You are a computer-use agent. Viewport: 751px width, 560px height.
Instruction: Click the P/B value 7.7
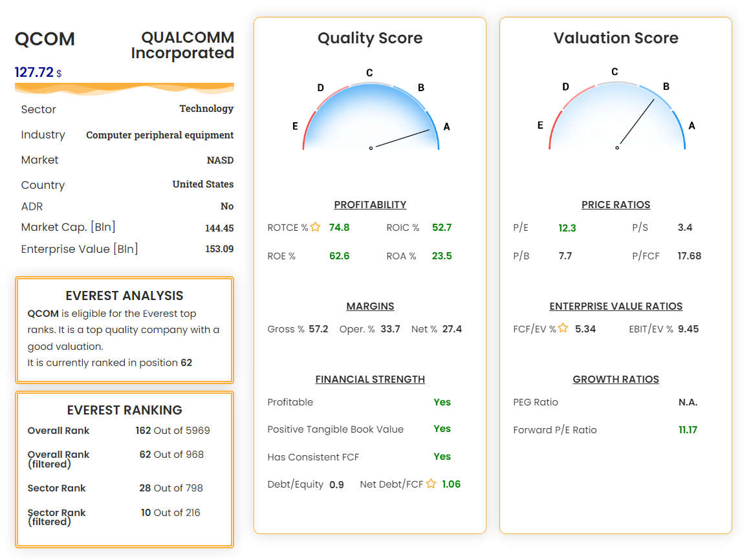565,256
